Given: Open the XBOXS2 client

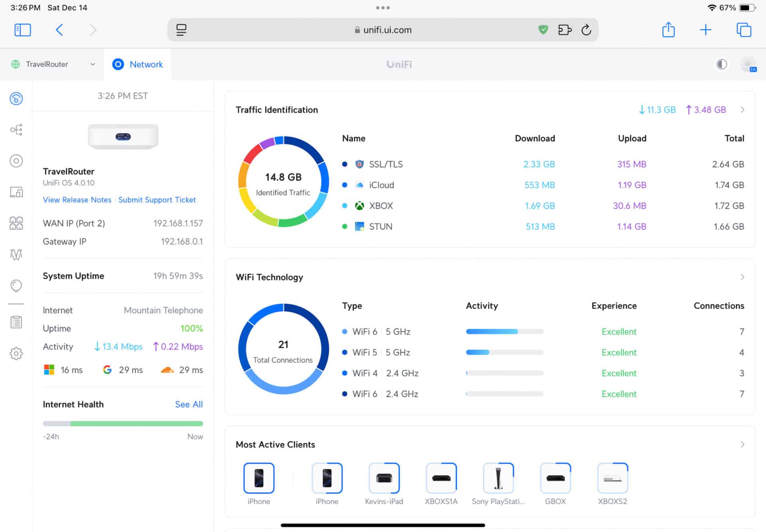Looking at the screenshot, I should 612,484.
